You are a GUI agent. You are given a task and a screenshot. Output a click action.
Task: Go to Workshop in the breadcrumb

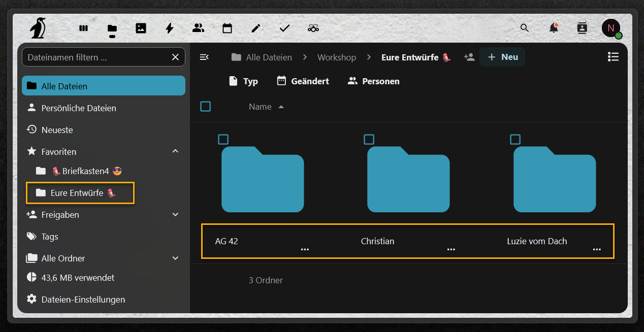(x=336, y=57)
